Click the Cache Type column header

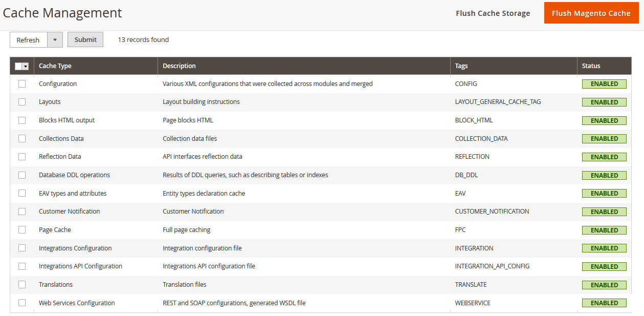click(x=96, y=66)
